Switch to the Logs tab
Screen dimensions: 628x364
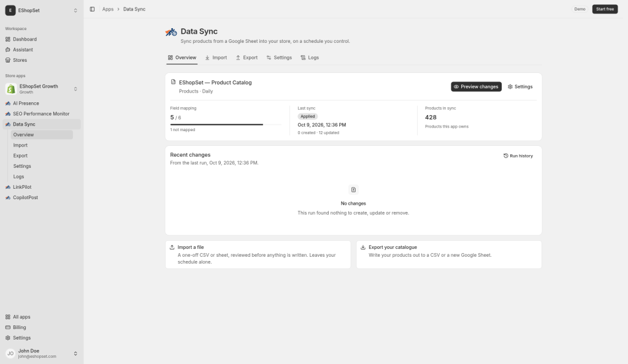tap(310, 58)
